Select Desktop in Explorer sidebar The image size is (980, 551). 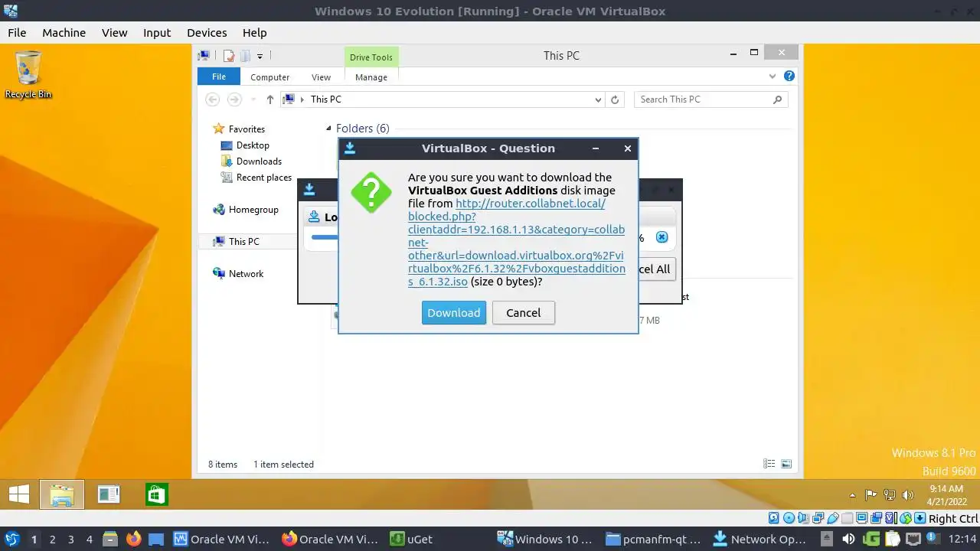click(253, 145)
